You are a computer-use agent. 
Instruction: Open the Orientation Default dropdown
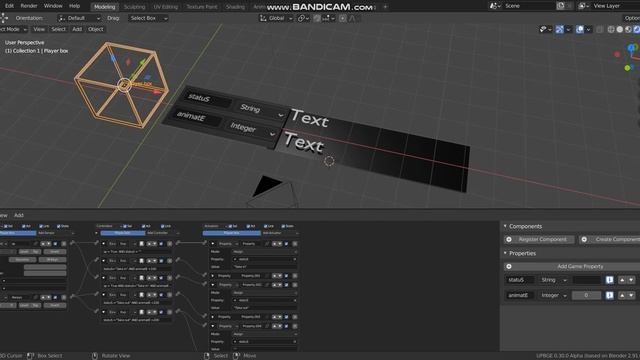pos(79,18)
